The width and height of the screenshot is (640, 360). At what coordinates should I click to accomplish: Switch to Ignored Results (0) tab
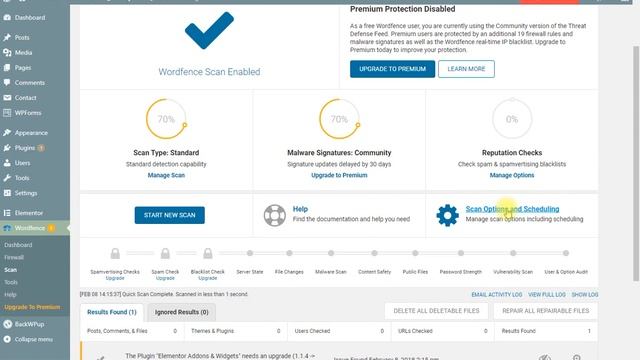coord(182,312)
